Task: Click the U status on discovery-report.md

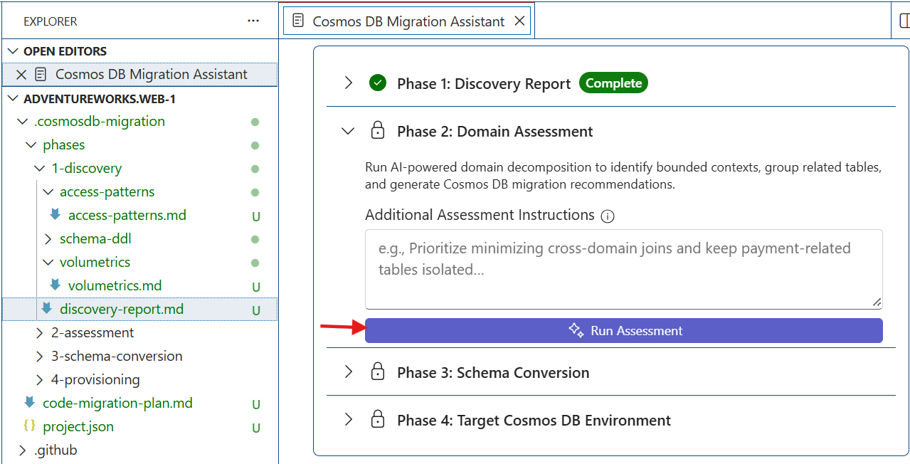Action: [255, 310]
